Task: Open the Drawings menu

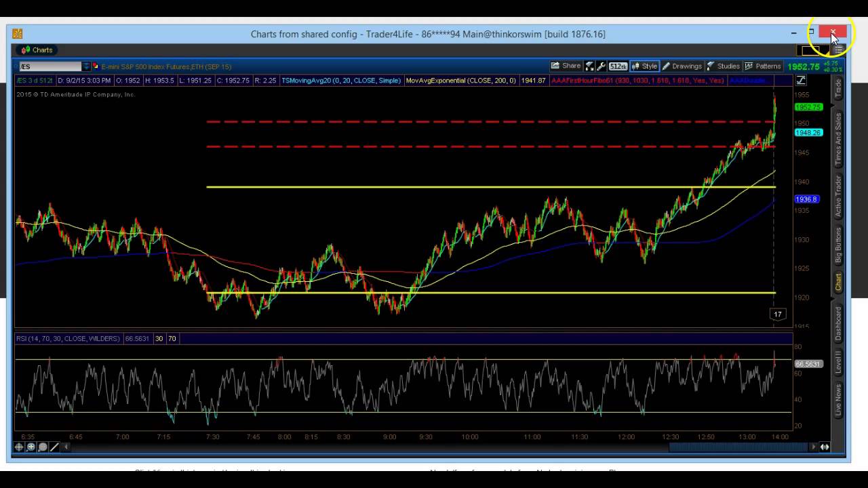Action: click(682, 66)
